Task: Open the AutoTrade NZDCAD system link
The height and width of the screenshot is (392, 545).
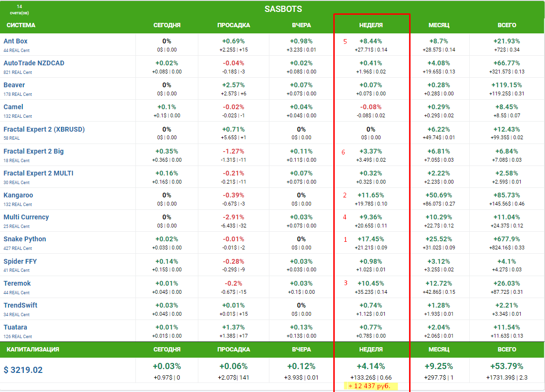Action: tap(34, 63)
